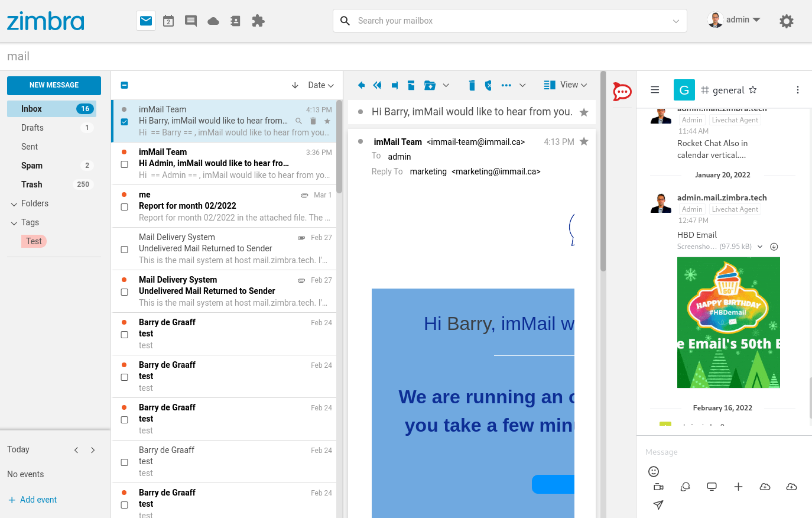Viewport: 812px width, 518px height.
Task: Open the puzzle-piece integrations icon
Action: coord(258,21)
